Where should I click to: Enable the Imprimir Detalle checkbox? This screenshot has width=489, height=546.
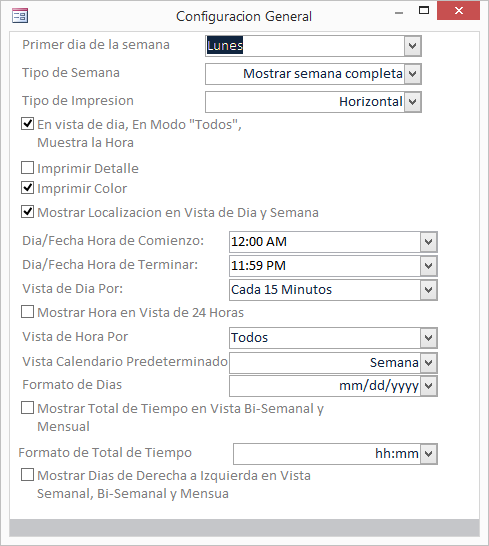28,167
